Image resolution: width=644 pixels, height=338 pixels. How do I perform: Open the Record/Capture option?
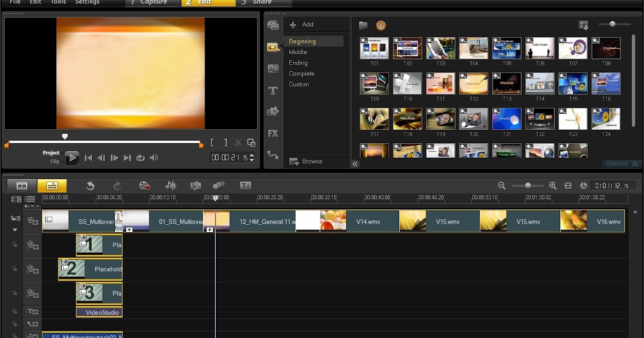pyautogui.click(x=144, y=186)
